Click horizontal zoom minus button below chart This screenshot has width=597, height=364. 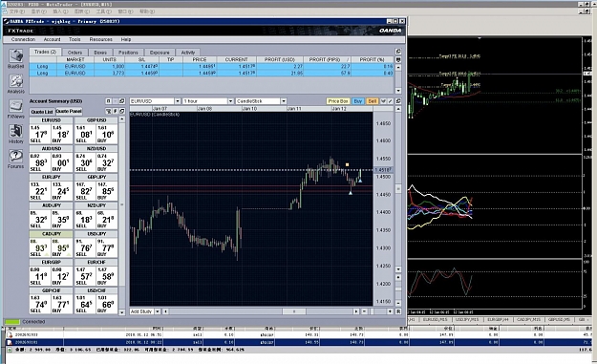coord(364,311)
